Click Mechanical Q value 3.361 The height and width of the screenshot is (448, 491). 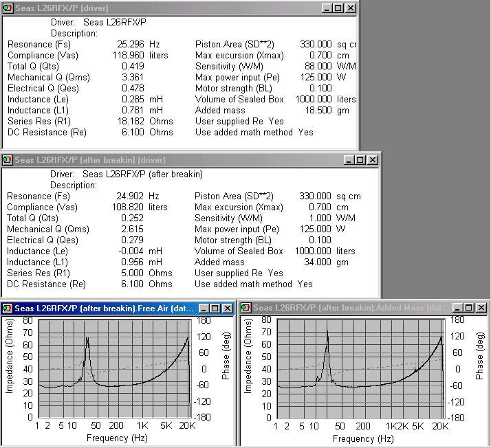(x=133, y=77)
